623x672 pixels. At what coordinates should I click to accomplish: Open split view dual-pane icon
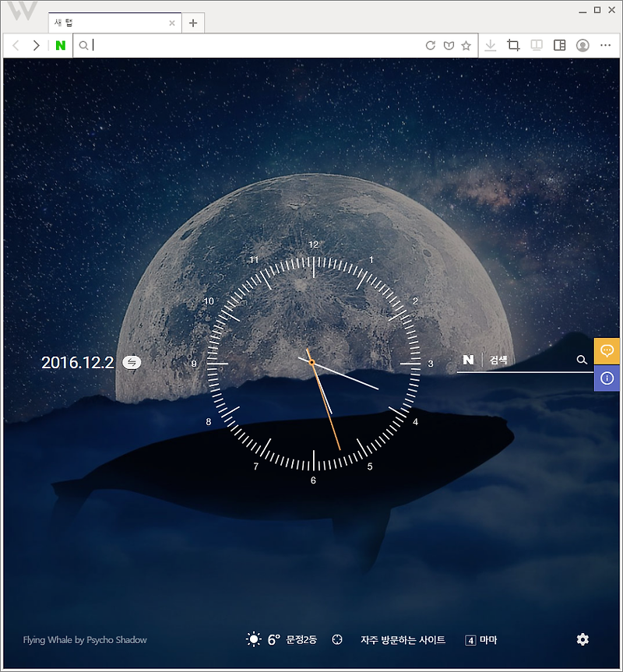point(537,45)
